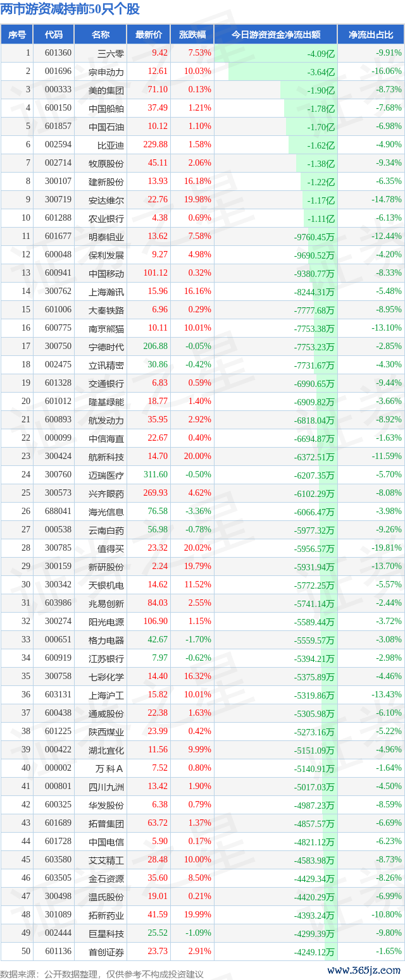Click the title 两市游资减持前50只个股

[x=70, y=9]
